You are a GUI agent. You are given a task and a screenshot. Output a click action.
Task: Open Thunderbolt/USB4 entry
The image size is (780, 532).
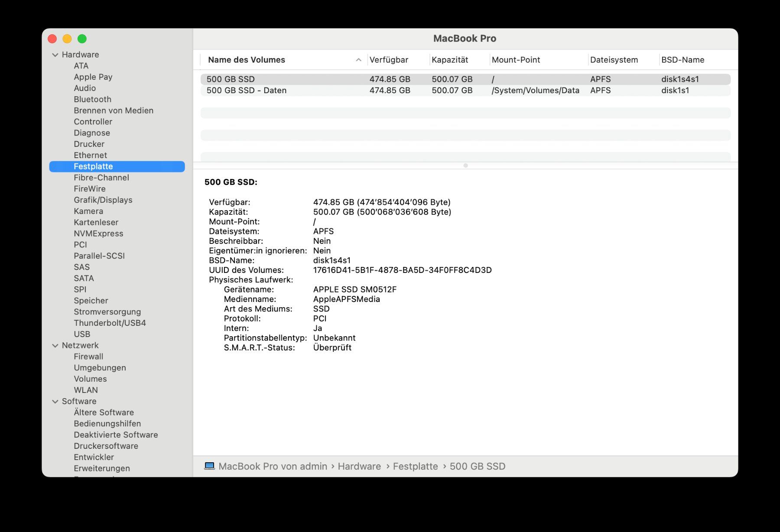pos(110,323)
